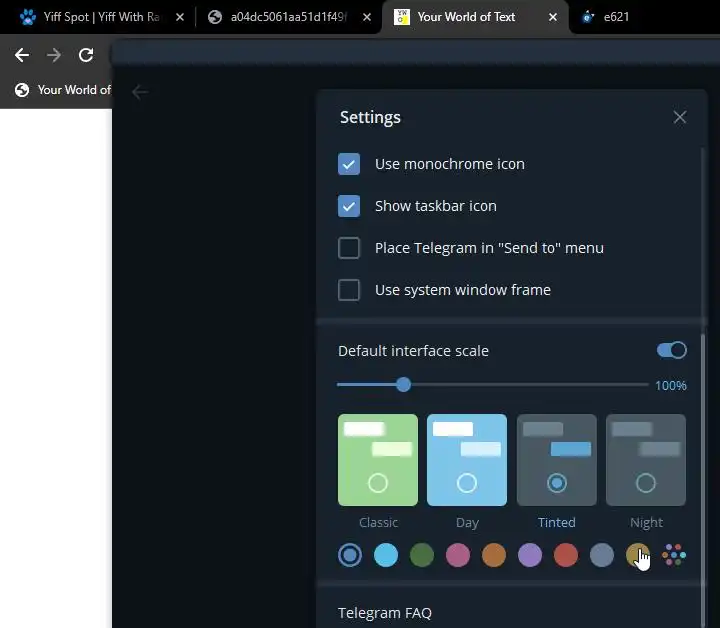Close the Your World of Text tab

(553, 17)
